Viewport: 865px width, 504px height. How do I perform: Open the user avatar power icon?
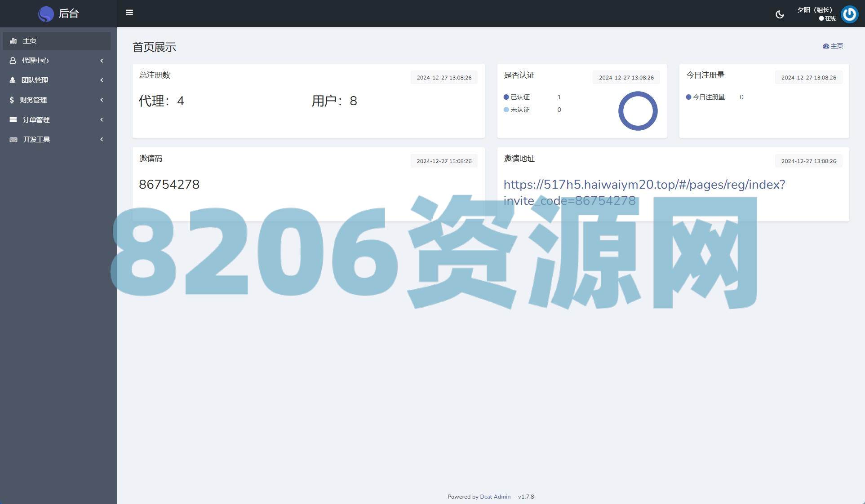pos(849,14)
